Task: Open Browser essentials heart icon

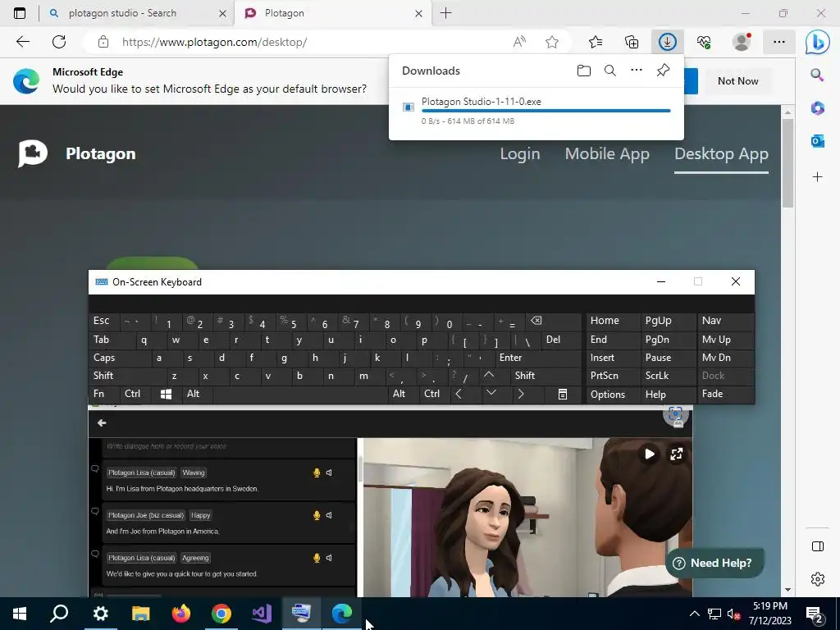Action: pyautogui.click(x=704, y=42)
